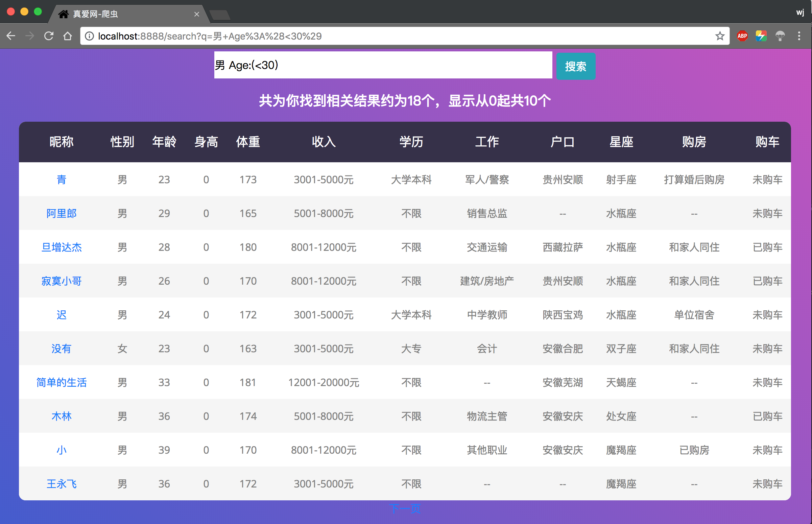Open the ABP adblock extension
The image size is (812, 524).
(742, 36)
